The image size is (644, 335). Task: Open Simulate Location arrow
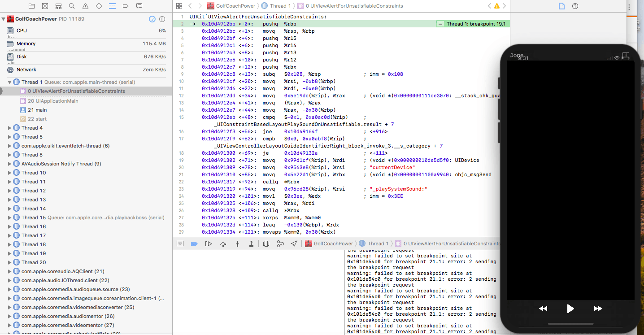(x=294, y=244)
